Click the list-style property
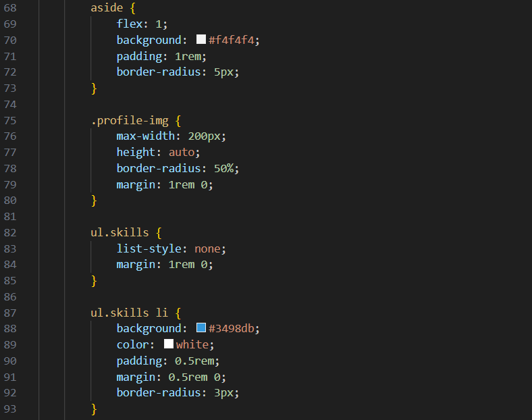 tap(152, 248)
